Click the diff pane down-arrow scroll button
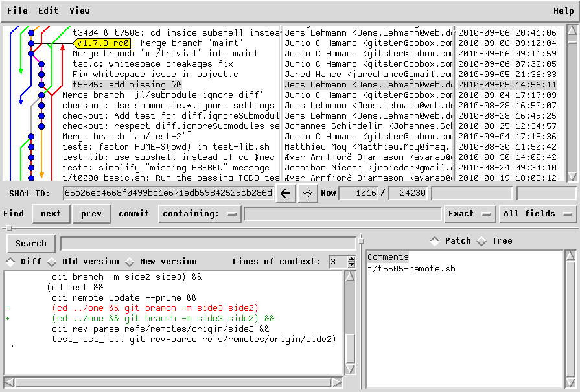Image resolution: width=580 pixels, height=392 pixels. click(x=350, y=369)
